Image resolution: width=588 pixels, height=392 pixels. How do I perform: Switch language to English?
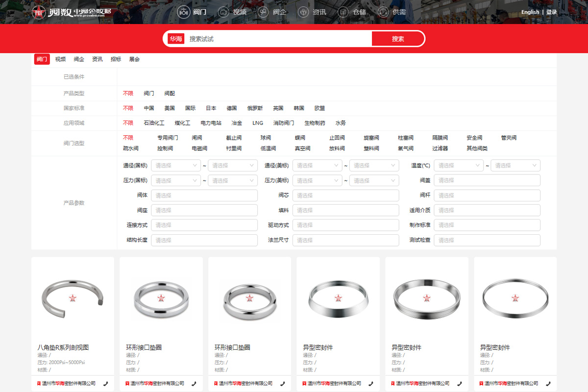(530, 12)
